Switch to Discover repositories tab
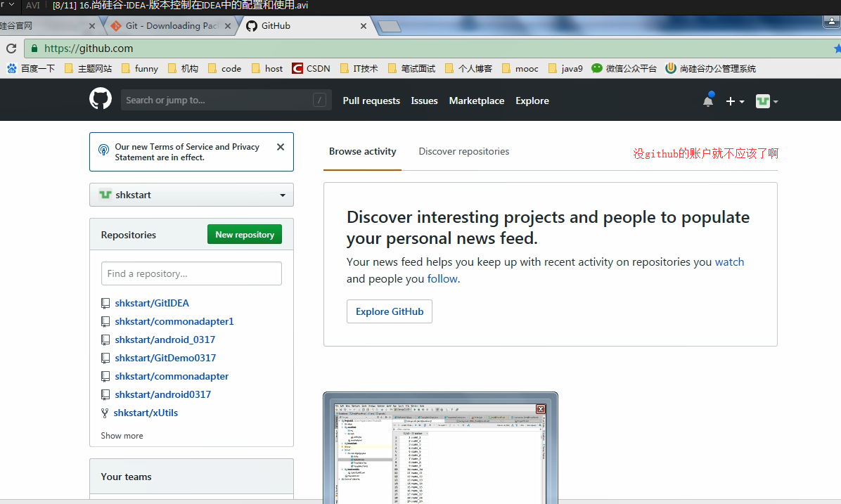The image size is (841, 504). tap(464, 151)
